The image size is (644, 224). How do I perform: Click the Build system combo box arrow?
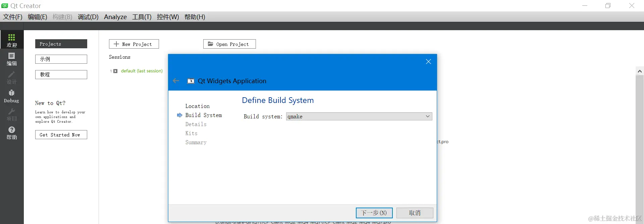(428, 116)
